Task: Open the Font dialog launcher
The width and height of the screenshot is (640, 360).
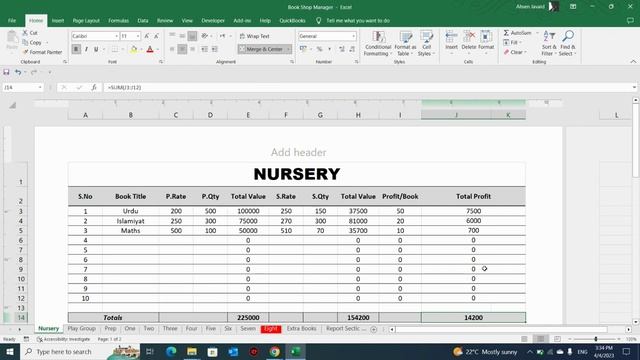Action: 161,62
